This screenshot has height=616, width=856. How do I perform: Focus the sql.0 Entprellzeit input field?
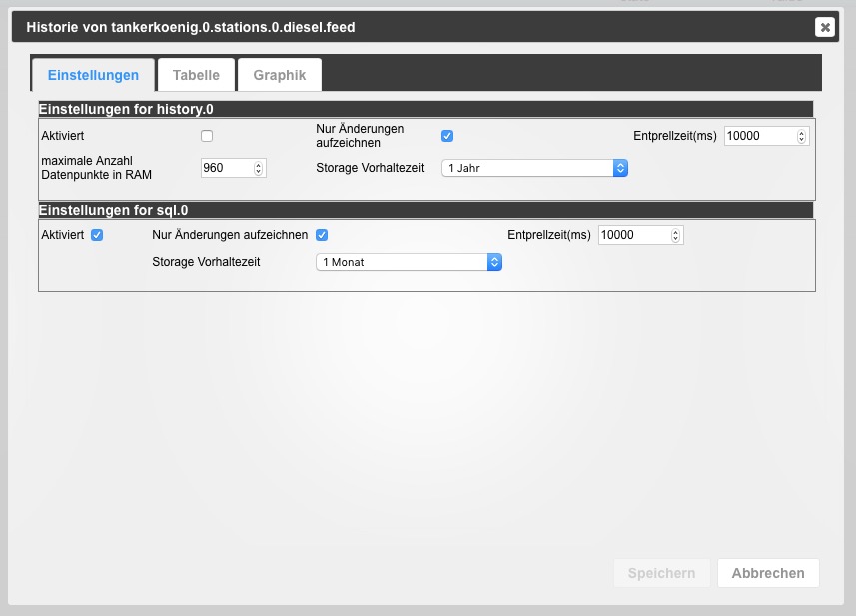pos(633,235)
